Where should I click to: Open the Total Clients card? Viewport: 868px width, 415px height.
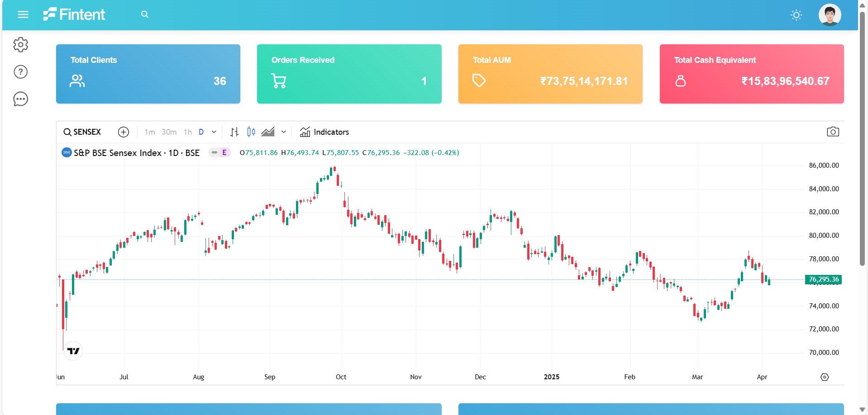tap(148, 74)
